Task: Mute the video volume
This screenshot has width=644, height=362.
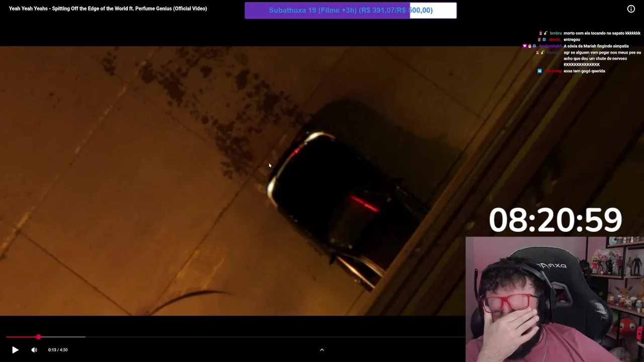Action: pos(34,350)
